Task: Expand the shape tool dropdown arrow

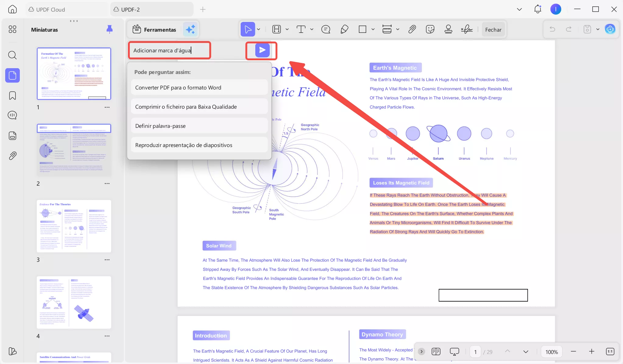Action: [373, 29]
